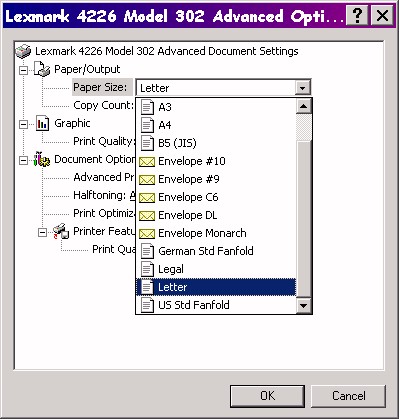Click the Graphic bar chart icon

coord(42,123)
